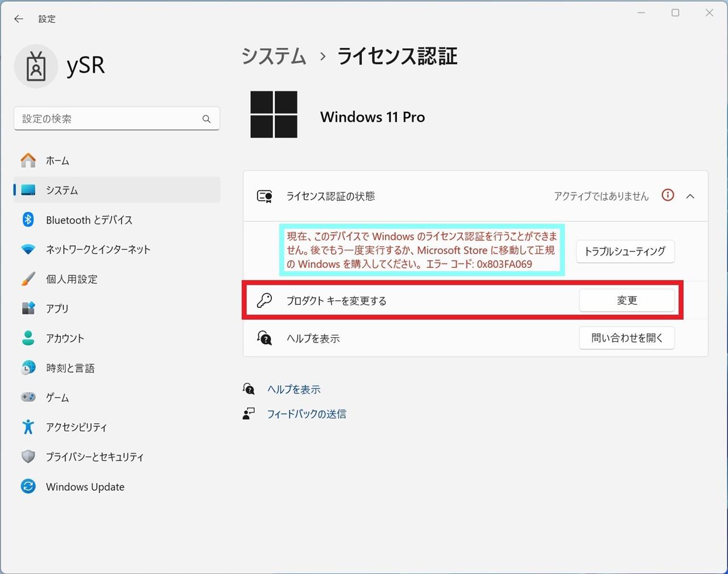728x574 pixels.
Task: Open ホーム from the sidebar
Action: pyautogui.click(x=117, y=160)
